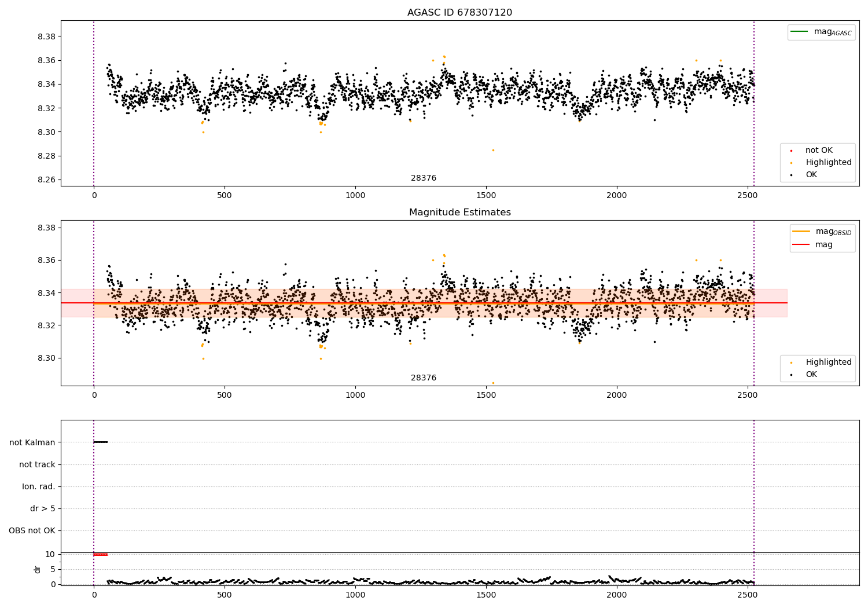This screenshot has width=868, height=608.
Task: Click the AGASC ID 678307120 plot title
Action: click(459, 12)
